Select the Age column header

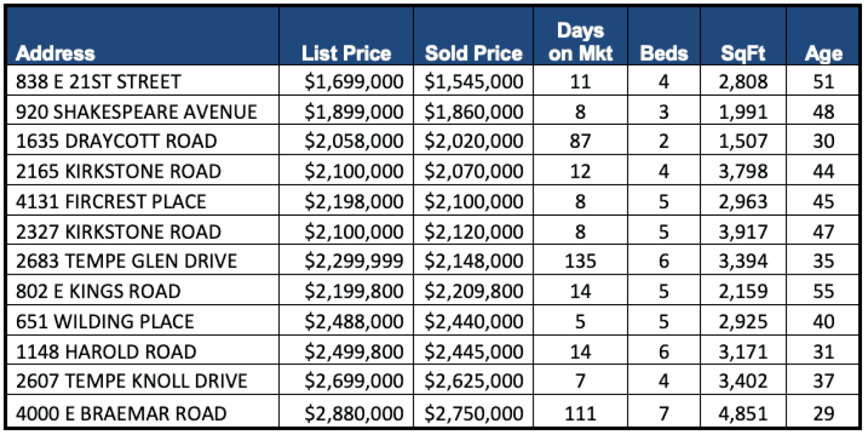pyautogui.click(x=823, y=54)
